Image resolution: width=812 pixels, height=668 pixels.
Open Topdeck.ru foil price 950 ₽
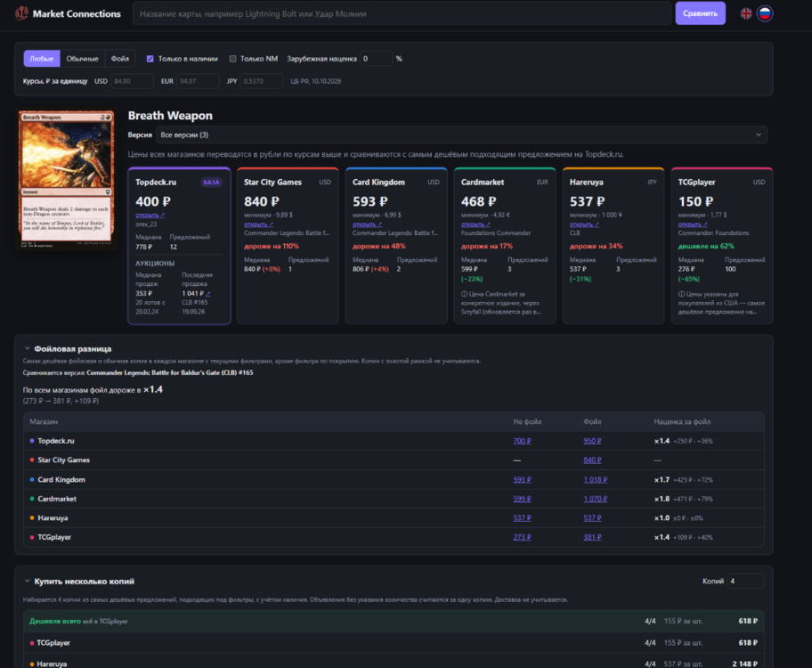(x=592, y=441)
